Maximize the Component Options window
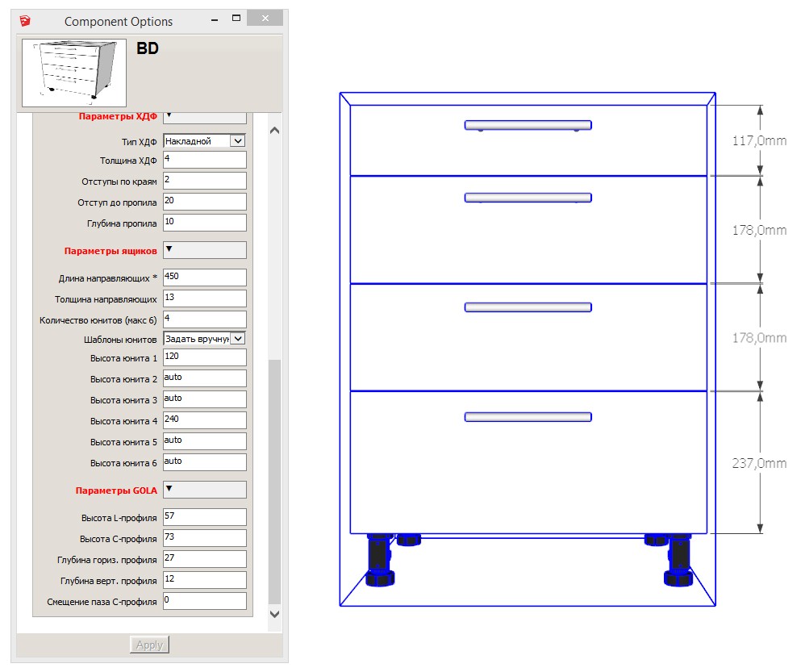 point(236,18)
